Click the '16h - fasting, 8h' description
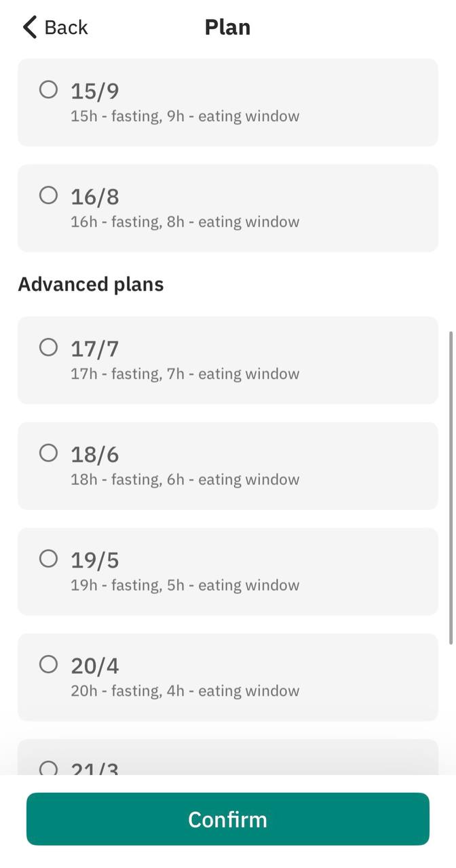456x868 pixels. pyautogui.click(x=185, y=222)
